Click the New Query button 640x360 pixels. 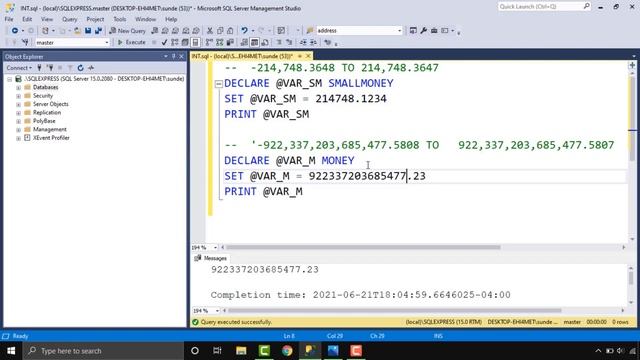(127, 31)
